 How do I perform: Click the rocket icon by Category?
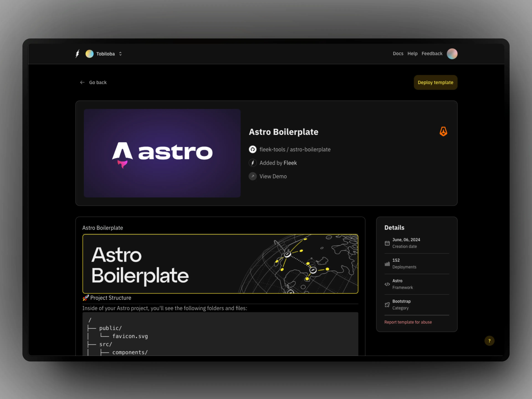pyautogui.click(x=387, y=305)
